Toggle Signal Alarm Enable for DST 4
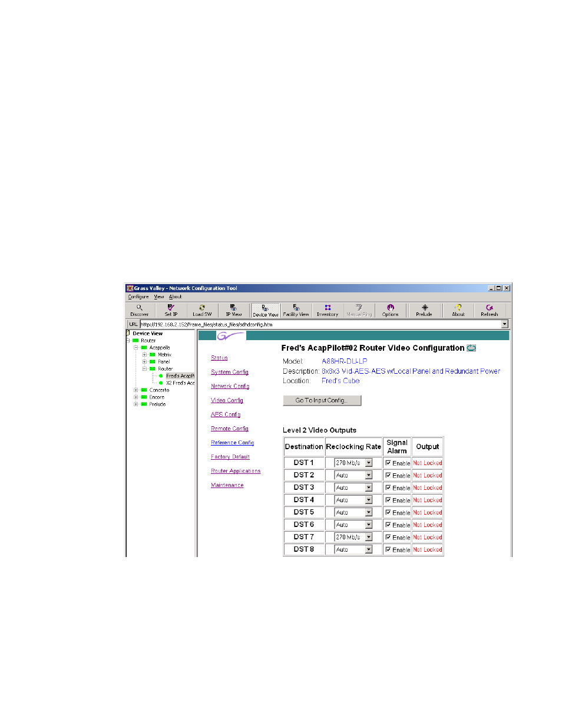Viewport: 562px width, 728px height. click(x=388, y=500)
